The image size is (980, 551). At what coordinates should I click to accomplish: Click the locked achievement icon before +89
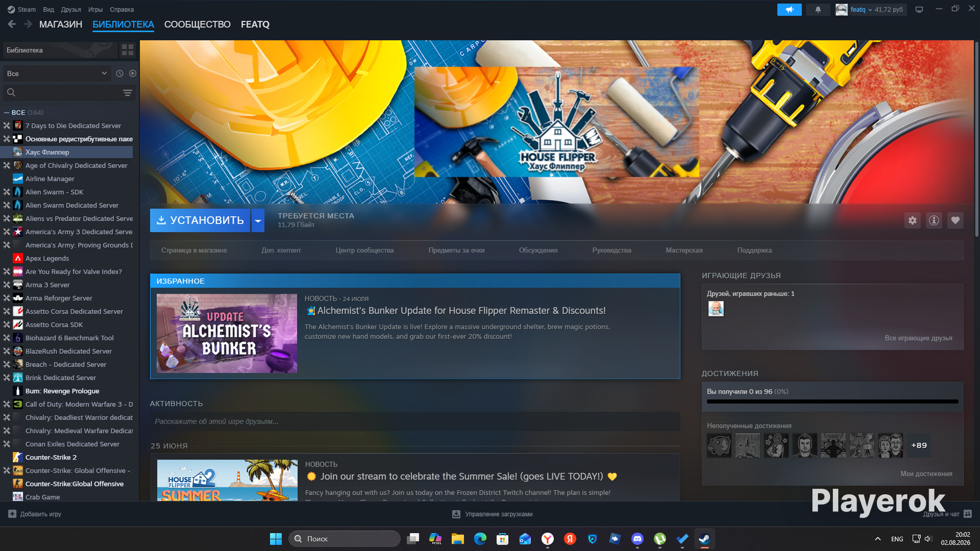890,445
